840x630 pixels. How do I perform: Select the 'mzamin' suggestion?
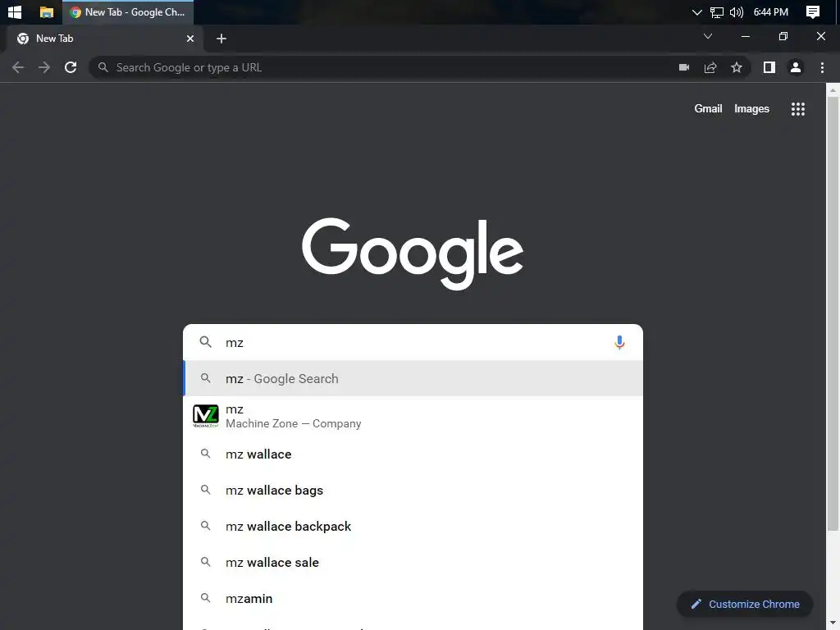coord(413,598)
